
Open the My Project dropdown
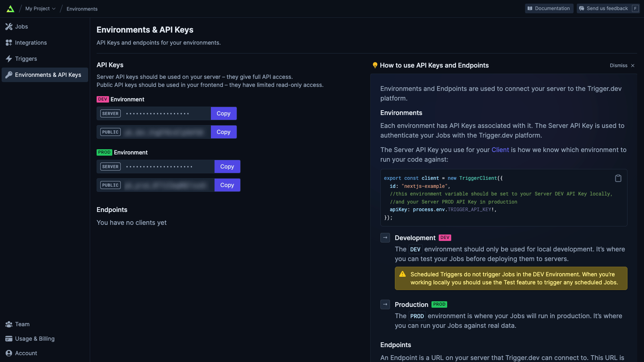coord(40,8)
